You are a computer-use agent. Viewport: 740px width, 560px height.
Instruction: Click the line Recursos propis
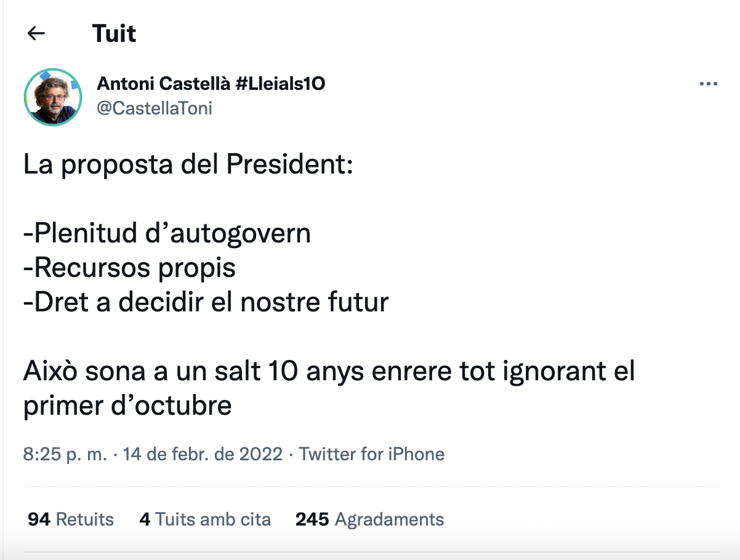pyautogui.click(x=129, y=268)
